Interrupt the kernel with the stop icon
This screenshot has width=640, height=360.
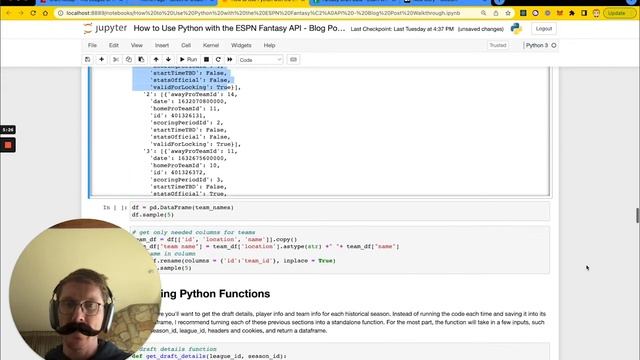click(x=207, y=60)
